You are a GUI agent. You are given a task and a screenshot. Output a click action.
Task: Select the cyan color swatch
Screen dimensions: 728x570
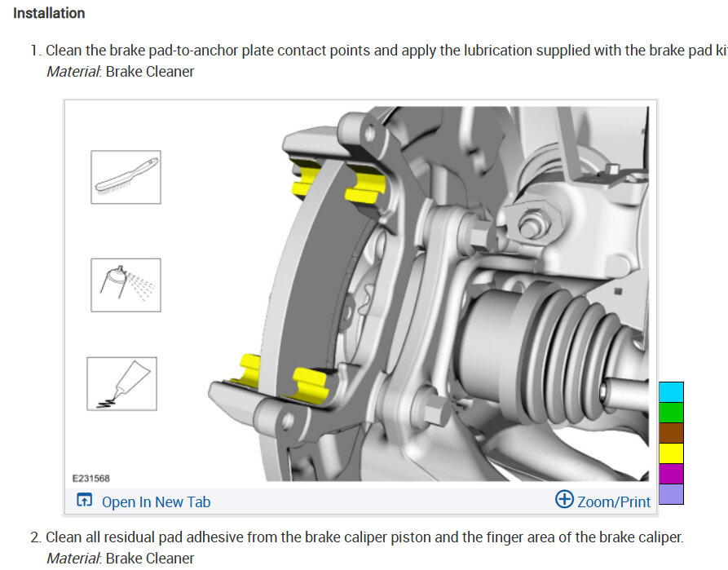click(x=672, y=392)
